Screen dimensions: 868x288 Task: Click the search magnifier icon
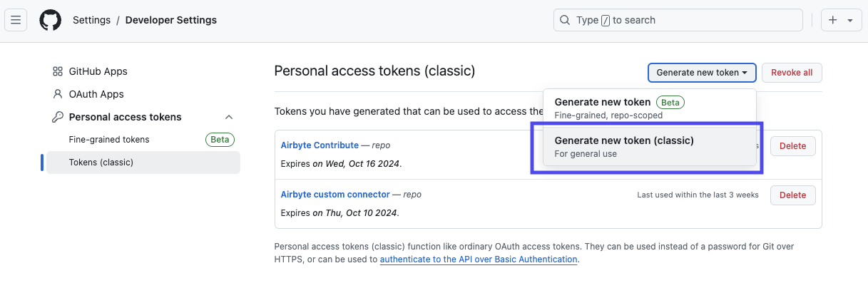(x=565, y=20)
